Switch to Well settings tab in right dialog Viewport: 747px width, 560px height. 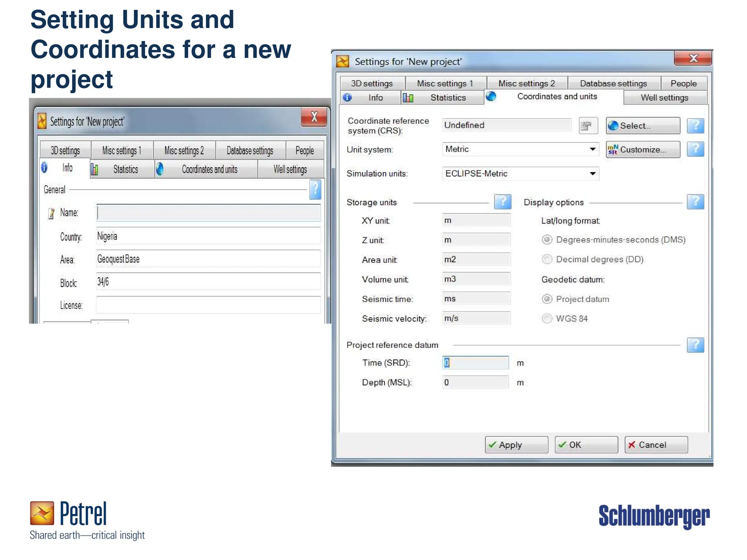pos(664,98)
